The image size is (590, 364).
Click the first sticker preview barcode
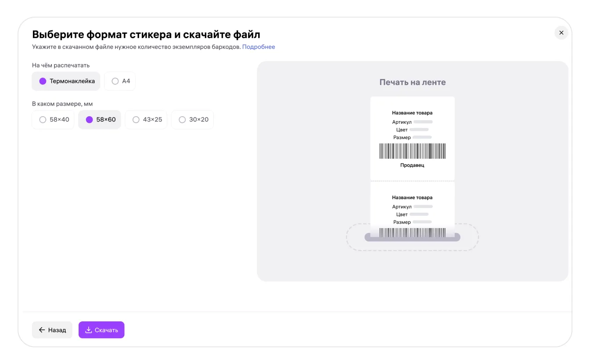pos(412,151)
